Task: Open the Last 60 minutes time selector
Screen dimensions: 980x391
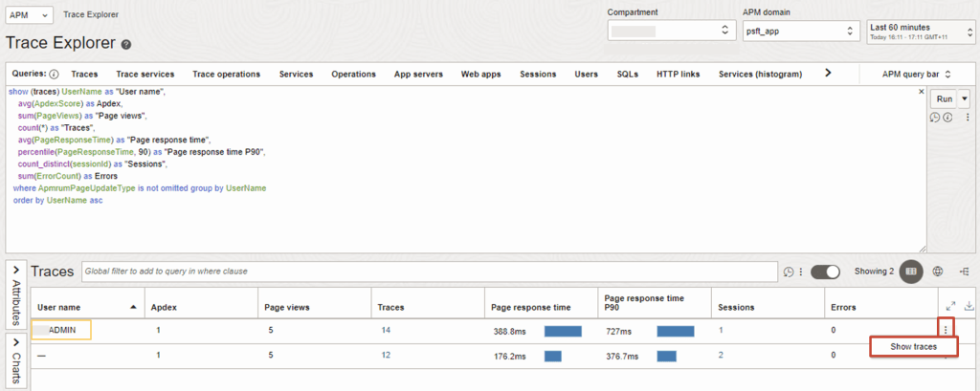Action: click(918, 32)
